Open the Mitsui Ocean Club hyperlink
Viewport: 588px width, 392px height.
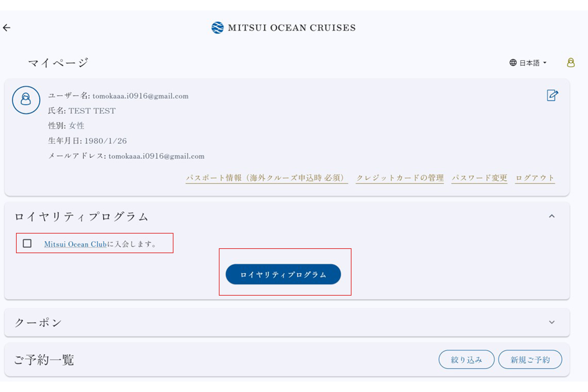(x=75, y=244)
